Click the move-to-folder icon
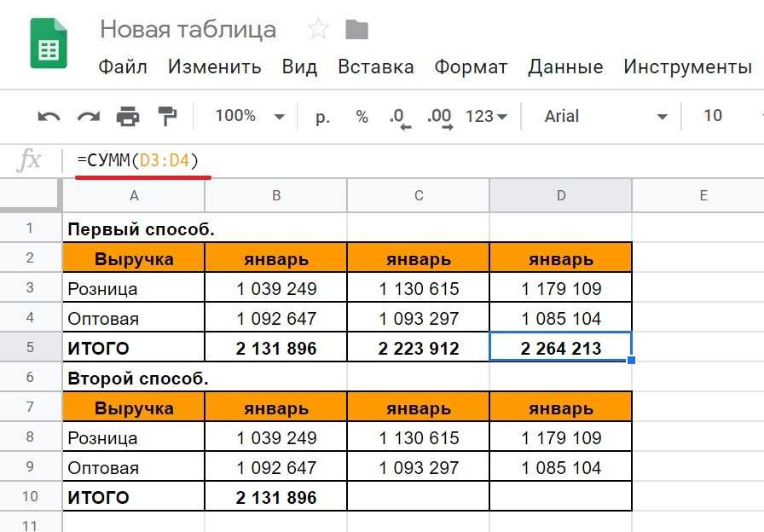The height and width of the screenshot is (532, 764). 356,30
